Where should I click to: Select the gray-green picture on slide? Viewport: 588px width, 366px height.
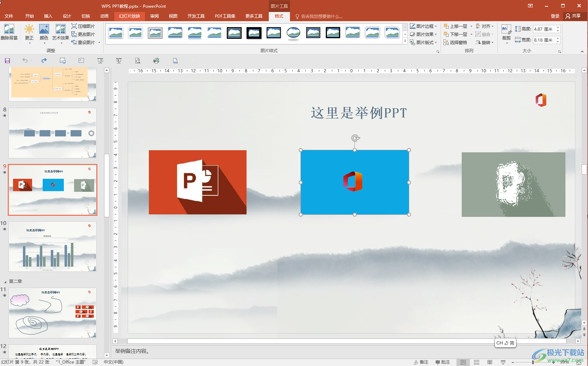coord(513,184)
